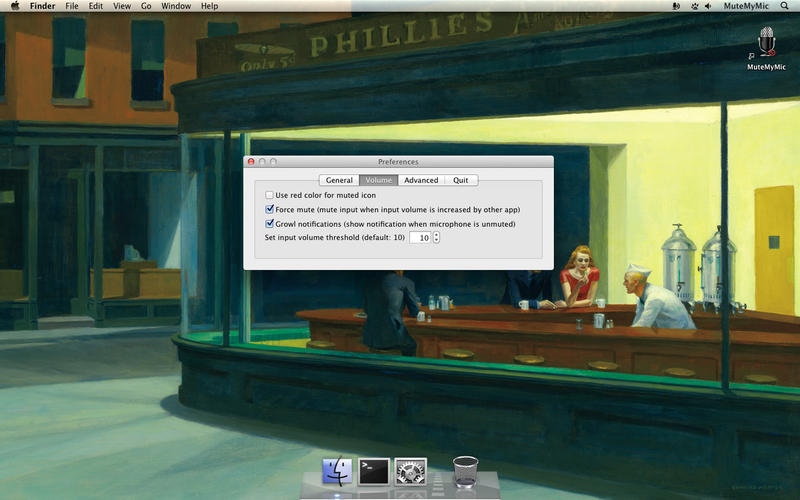This screenshot has width=800, height=500.
Task: Open the system volume speaker icon
Action: point(708,6)
